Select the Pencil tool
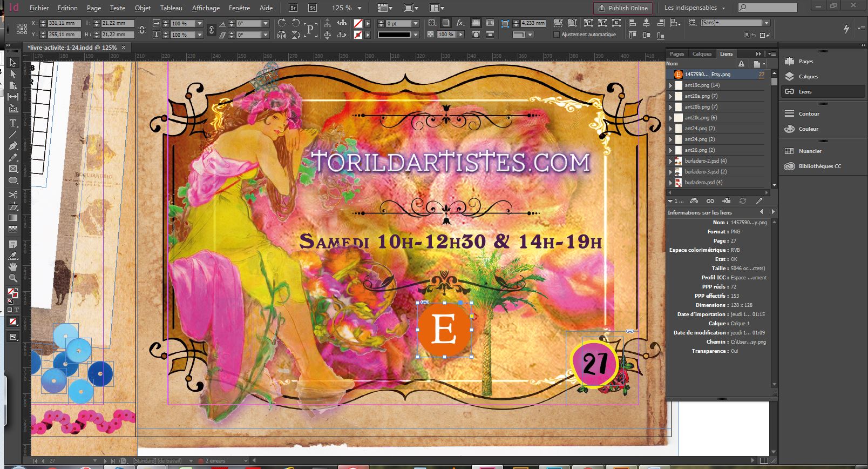 [13, 157]
